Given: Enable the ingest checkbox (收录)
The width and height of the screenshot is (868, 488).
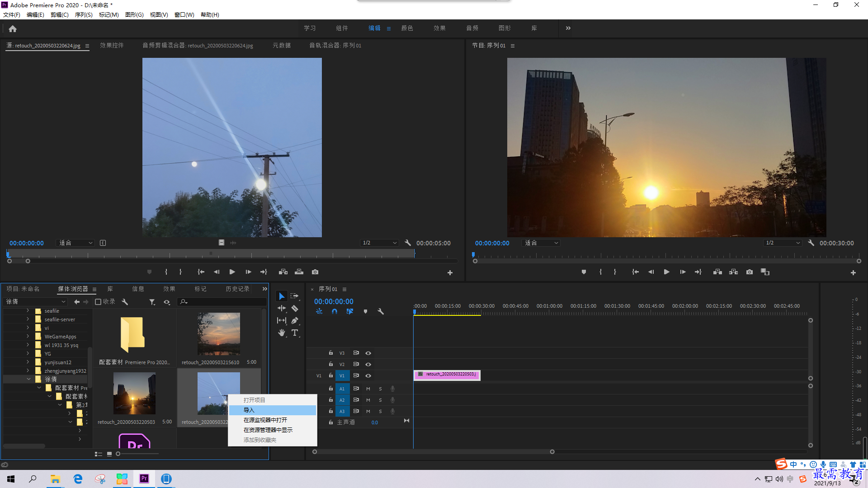Looking at the screenshot, I should tap(98, 302).
